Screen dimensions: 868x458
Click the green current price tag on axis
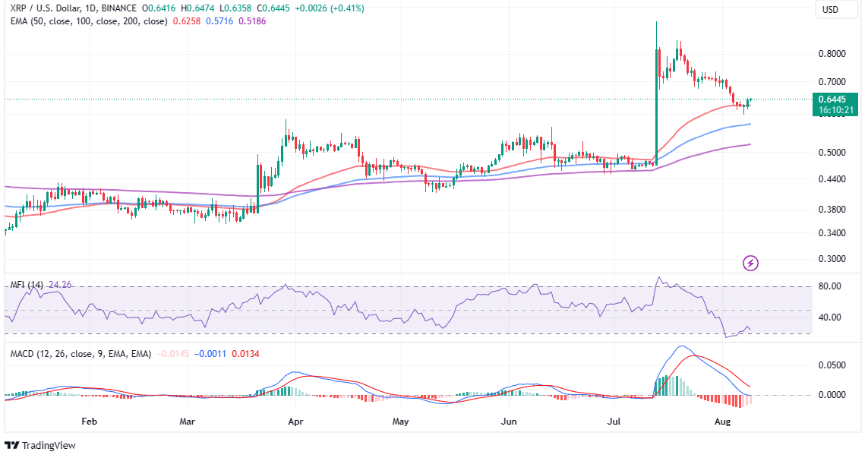pyautogui.click(x=835, y=105)
